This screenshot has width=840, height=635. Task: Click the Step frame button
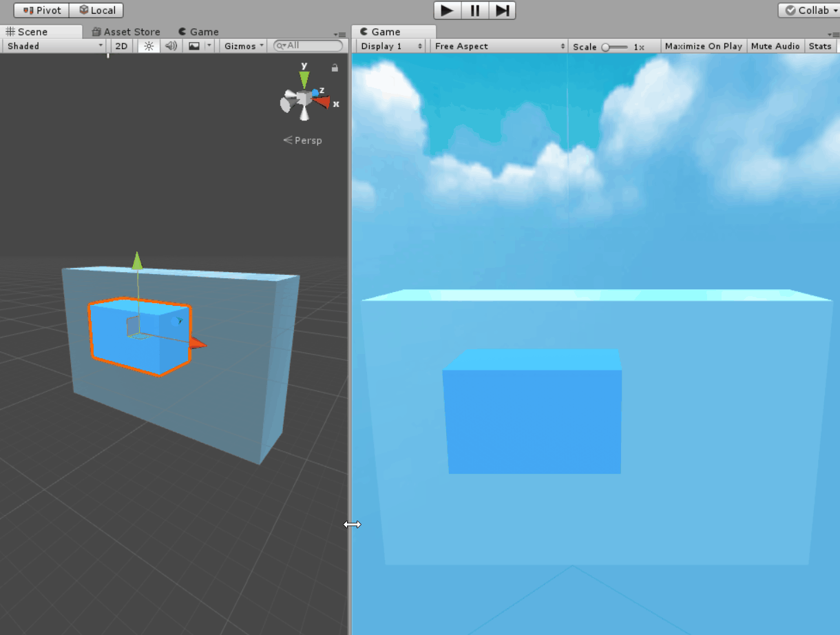(502, 10)
